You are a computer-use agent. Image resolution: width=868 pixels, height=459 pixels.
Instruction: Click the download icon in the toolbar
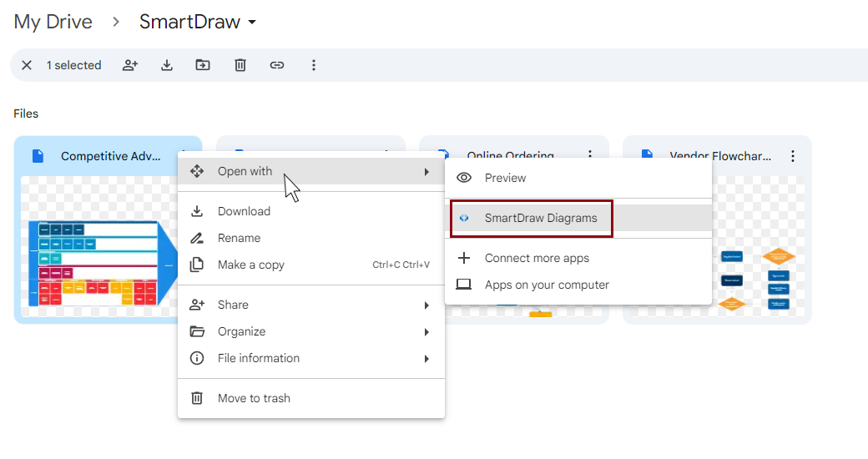point(167,65)
